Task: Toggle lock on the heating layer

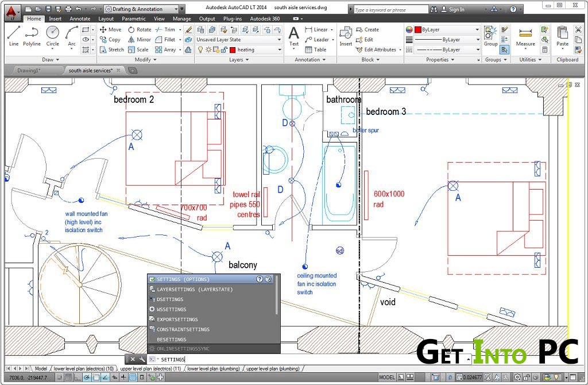Action: [224, 49]
